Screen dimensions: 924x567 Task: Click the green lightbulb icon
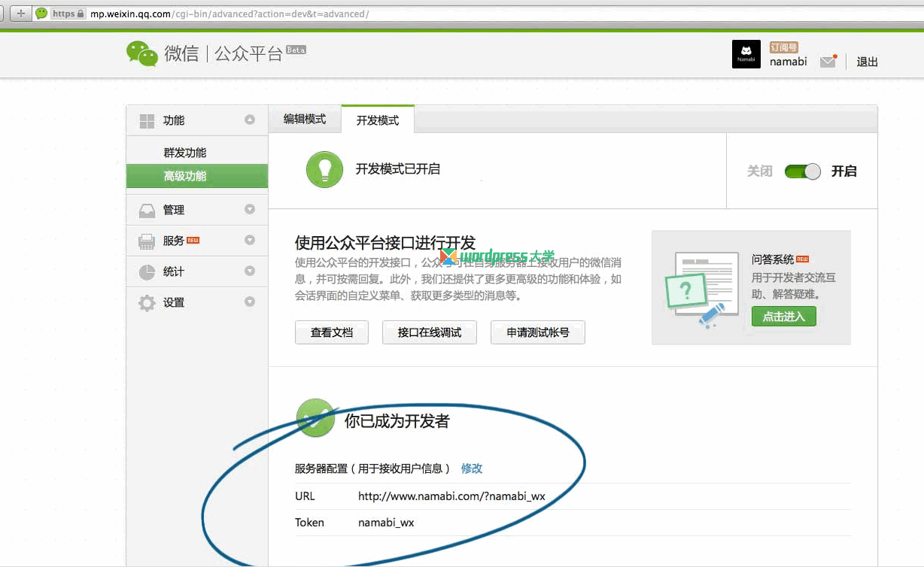click(324, 169)
